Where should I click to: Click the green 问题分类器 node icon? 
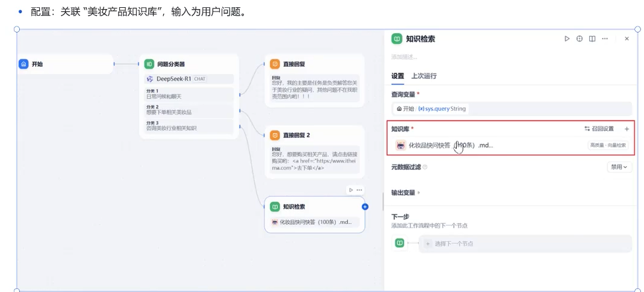[x=149, y=64]
